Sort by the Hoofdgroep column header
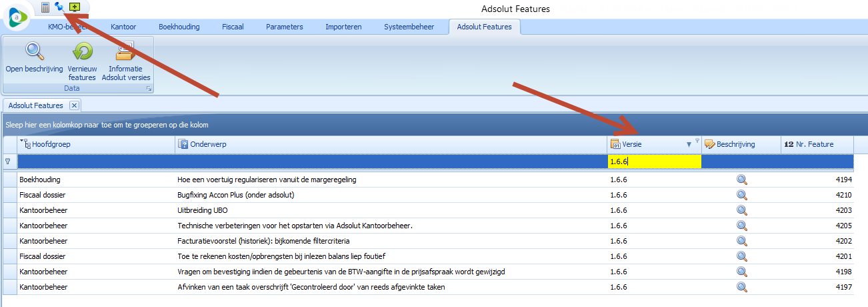The image size is (868, 307). (93, 144)
